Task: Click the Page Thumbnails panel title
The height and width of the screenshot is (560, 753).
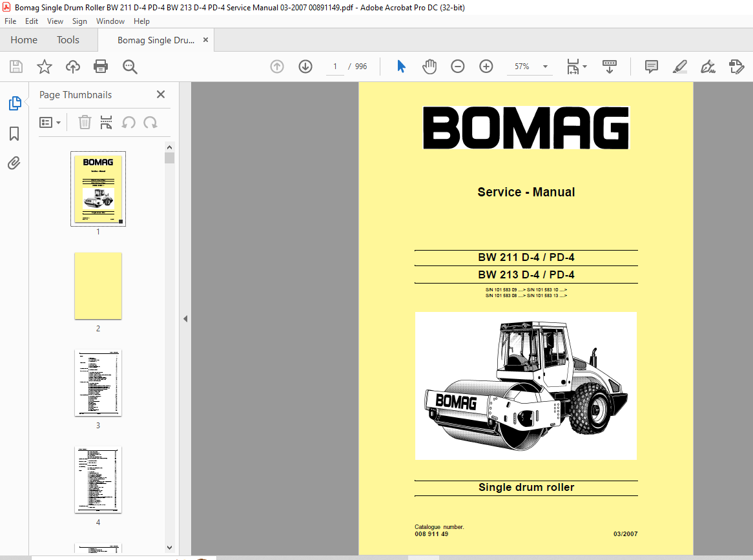Action: click(x=76, y=94)
